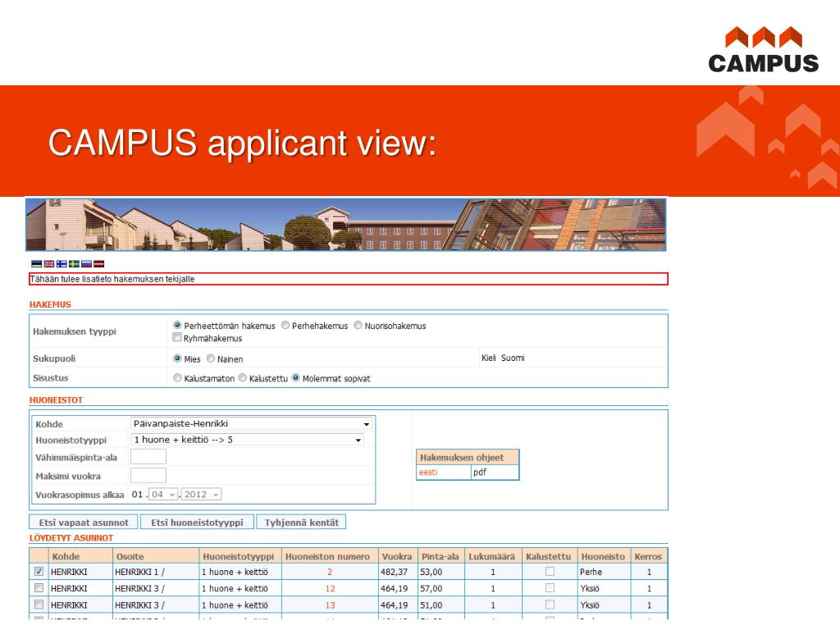Click the Maksimi vuokra input field

(148, 476)
